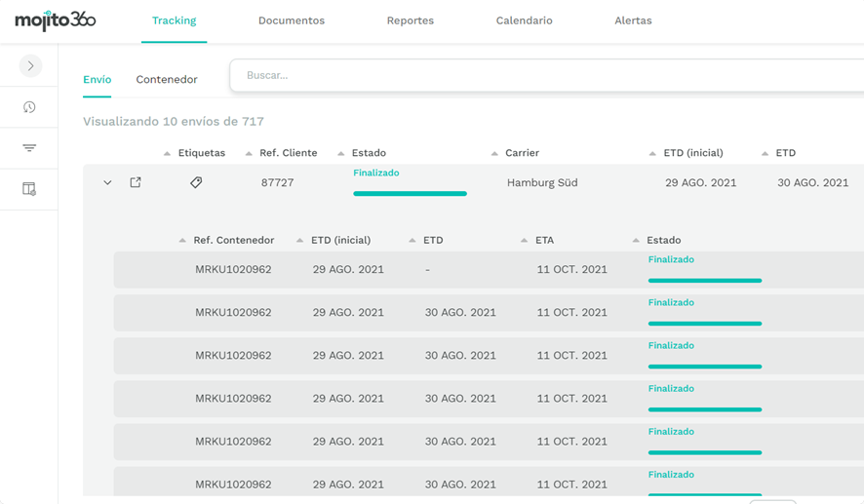Open table column settings icon in sidebar

point(29,189)
